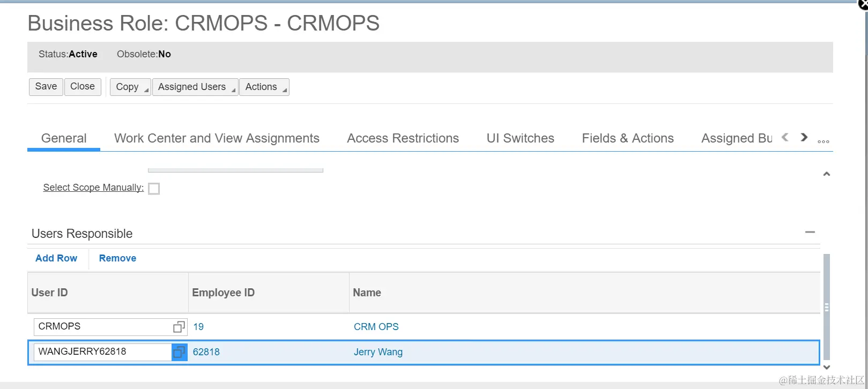Collapse upper section with caret icon
This screenshot has height=389, width=868.
pyautogui.click(x=826, y=174)
